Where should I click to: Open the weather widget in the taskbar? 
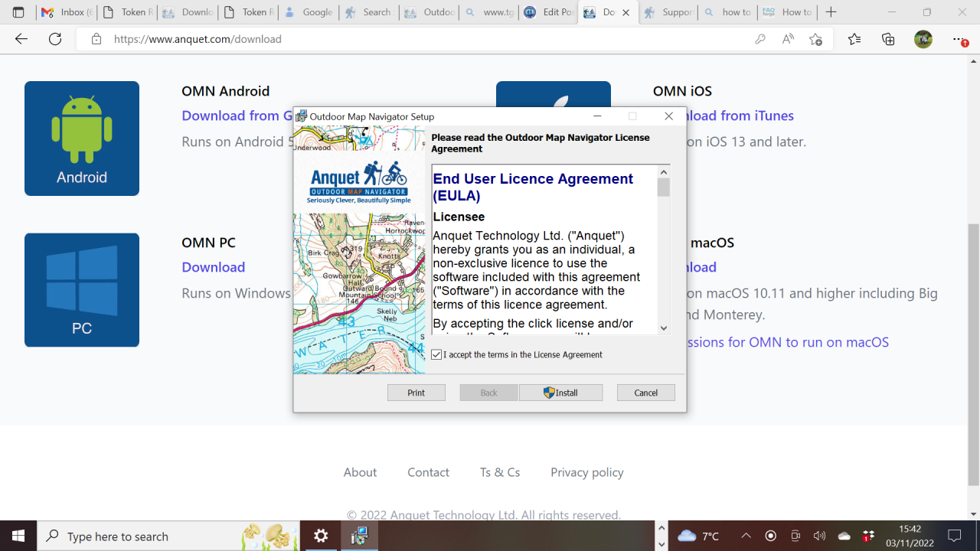(699, 536)
